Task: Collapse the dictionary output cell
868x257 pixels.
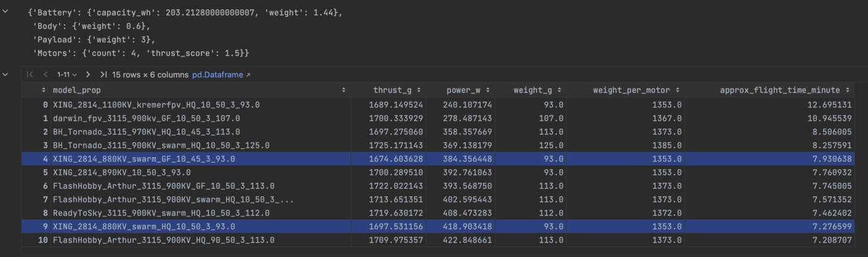Action: pos(6,12)
